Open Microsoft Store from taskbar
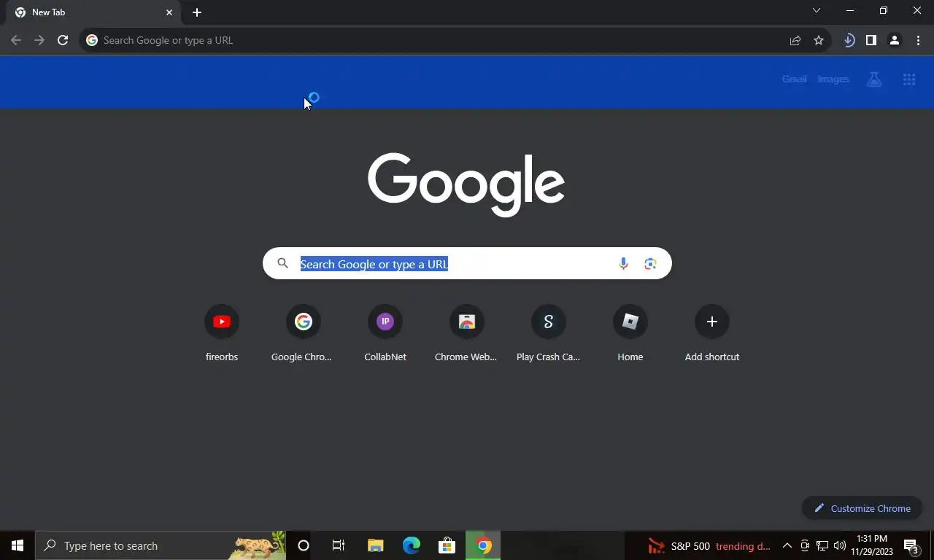934x560 pixels. pyautogui.click(x=447, y=545)
